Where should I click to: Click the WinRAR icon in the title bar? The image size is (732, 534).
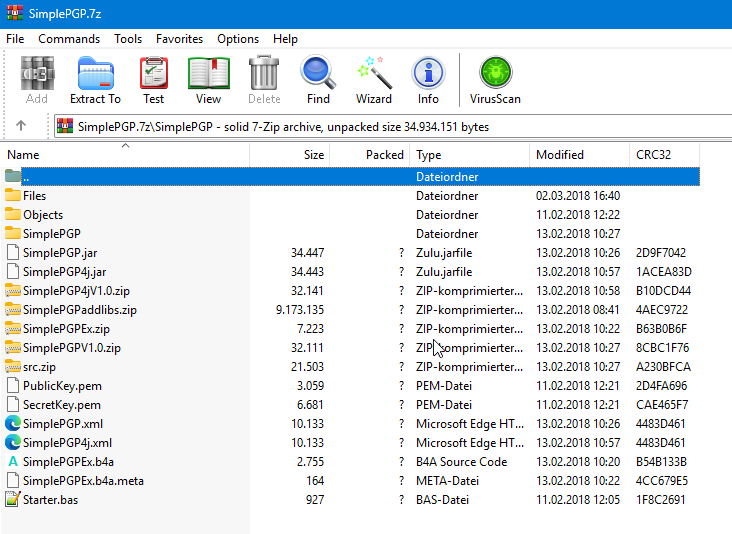tap(14, 13)
